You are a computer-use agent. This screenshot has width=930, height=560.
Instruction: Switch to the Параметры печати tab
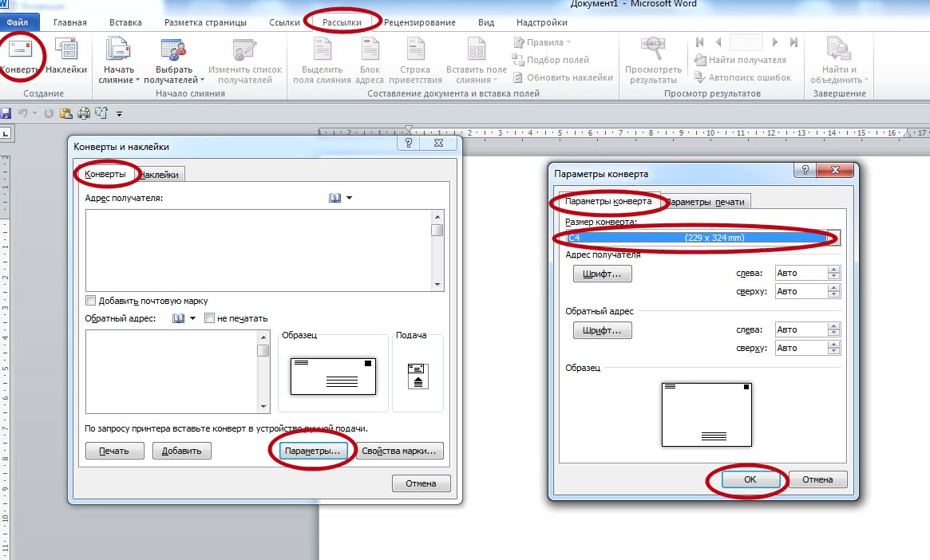(x=706, y=202)
